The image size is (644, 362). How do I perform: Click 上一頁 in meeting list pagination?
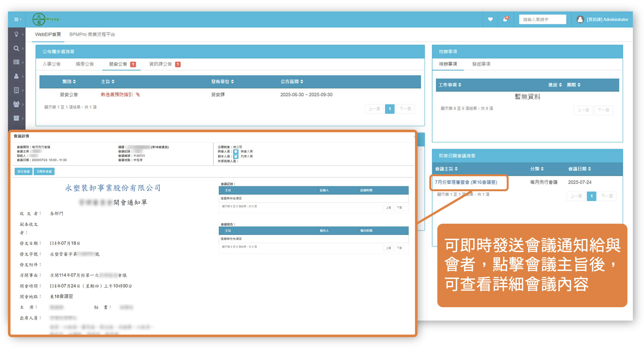pyautogui.click(x=576, y=196)
